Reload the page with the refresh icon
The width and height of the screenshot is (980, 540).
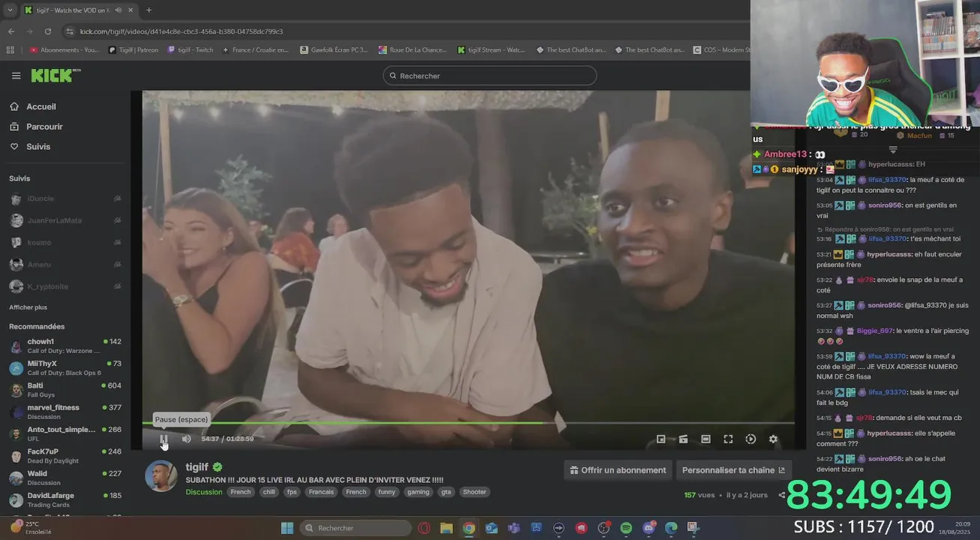pyautogui.click(x=48, y=31)
